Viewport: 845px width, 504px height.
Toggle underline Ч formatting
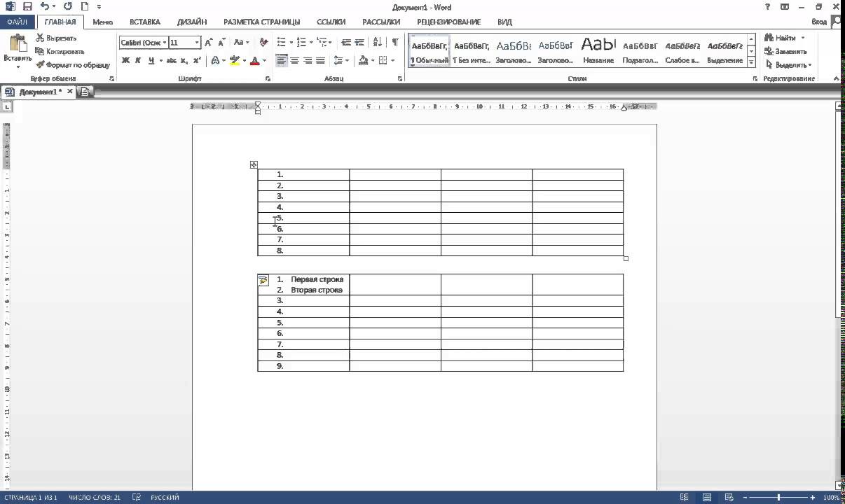(x=151, y=60)
